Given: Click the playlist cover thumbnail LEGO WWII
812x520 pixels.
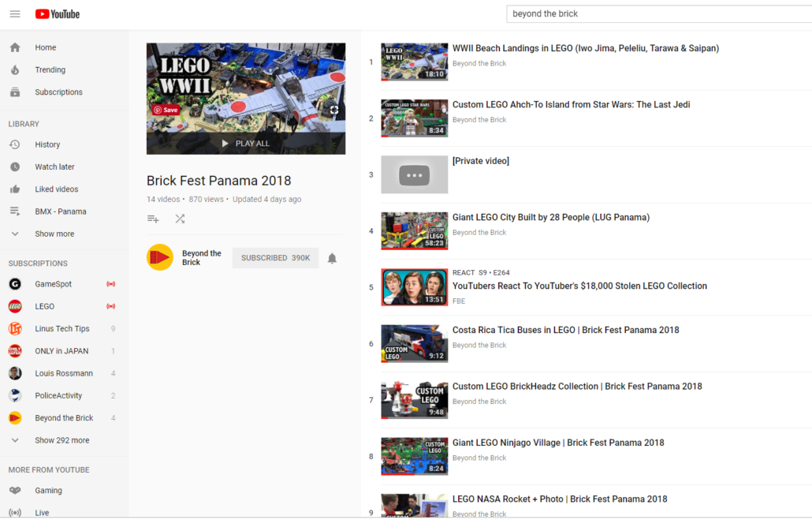Looking at the screenshot, I should [x=246, y=88].
